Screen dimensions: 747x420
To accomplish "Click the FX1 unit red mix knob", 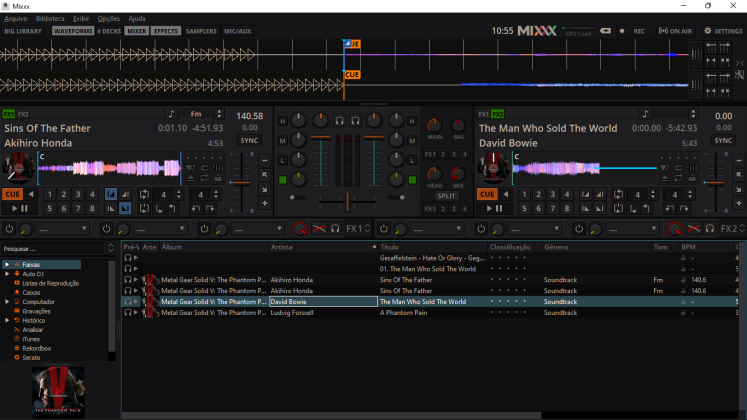I will (300, 229).
